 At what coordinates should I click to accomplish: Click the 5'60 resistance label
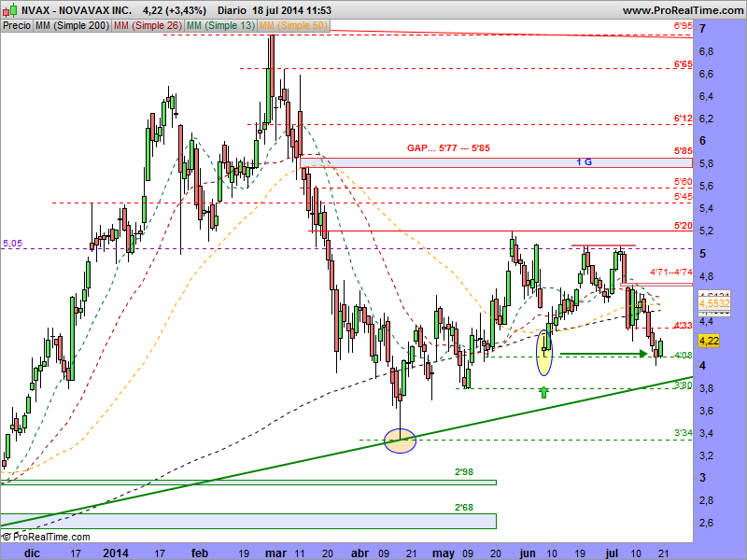pyautogui.click(x=684, y=181)
